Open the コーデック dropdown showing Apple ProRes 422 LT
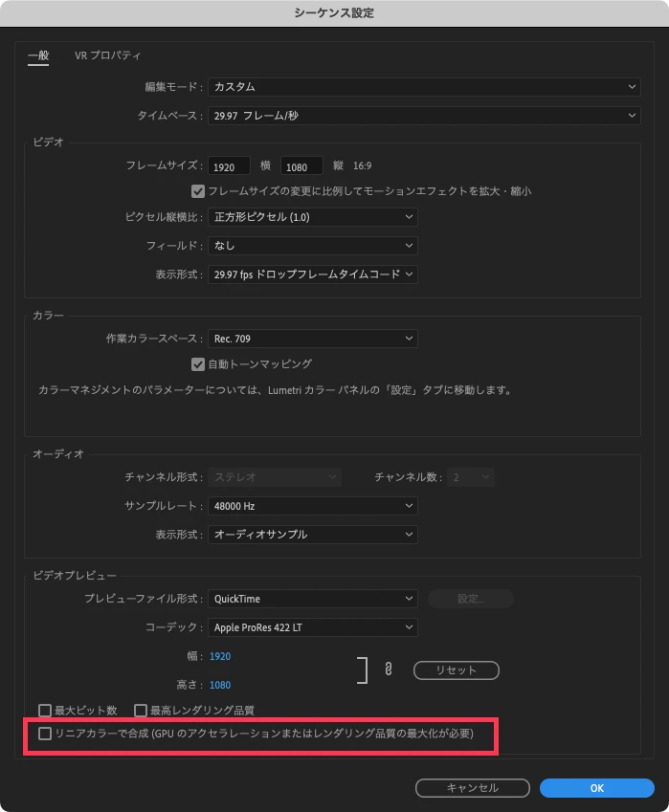 (x=312, y=627)
